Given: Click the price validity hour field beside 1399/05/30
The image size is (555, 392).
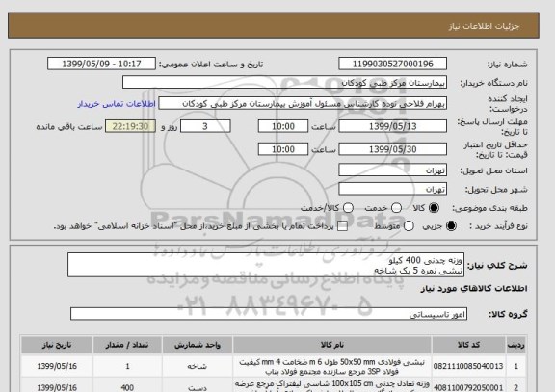Looking at the screenshot, I should [283, 149].
